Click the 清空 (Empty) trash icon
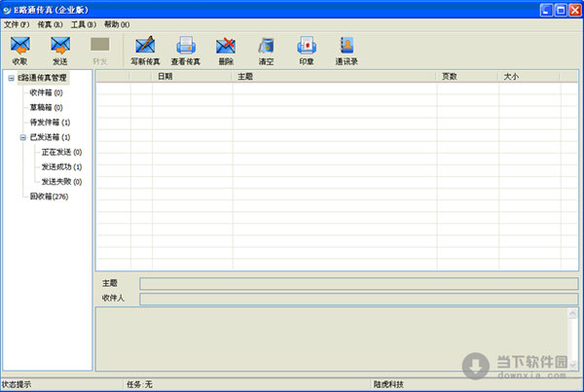Screen dimensions: 584x392 tap(266, 48)
